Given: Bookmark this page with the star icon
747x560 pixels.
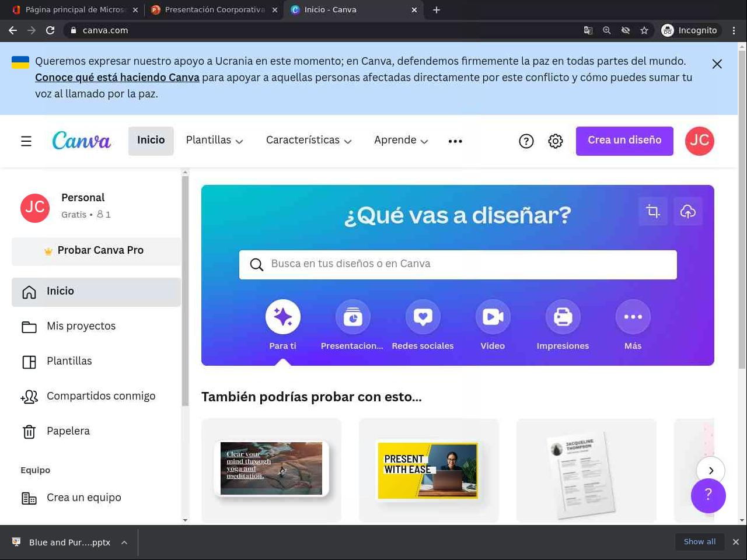Looking at the screenshot, I should 644,30.
